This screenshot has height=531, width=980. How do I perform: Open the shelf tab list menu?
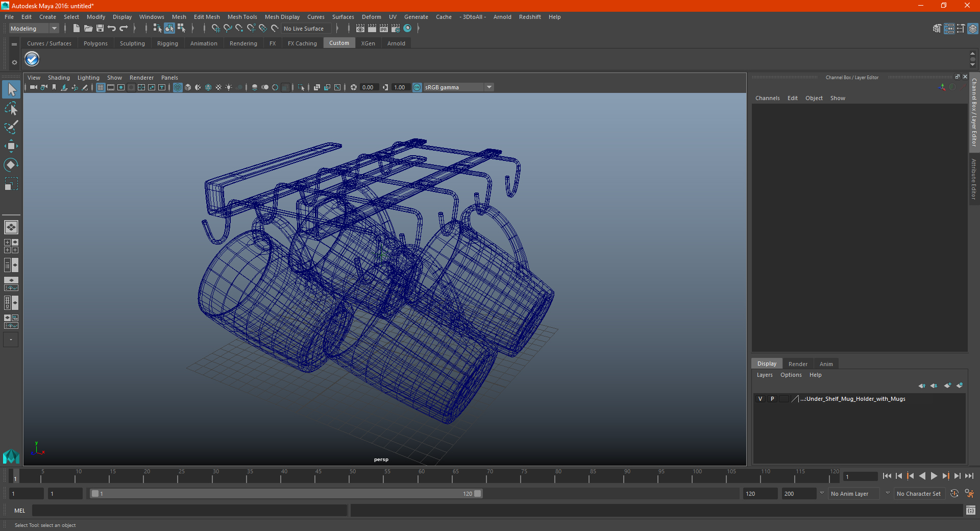pyautogui.click(x=14, y=44)
